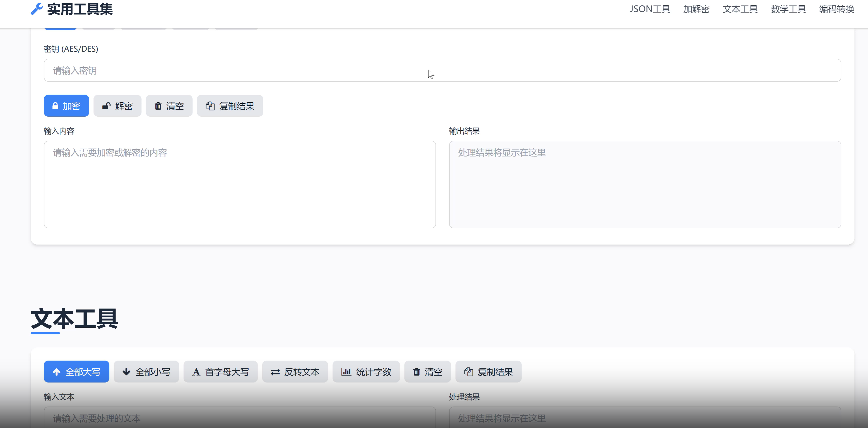Click the trash icon on the encryption 清空 button
This screenshot has height=428, width=868.
click(158, 106)
